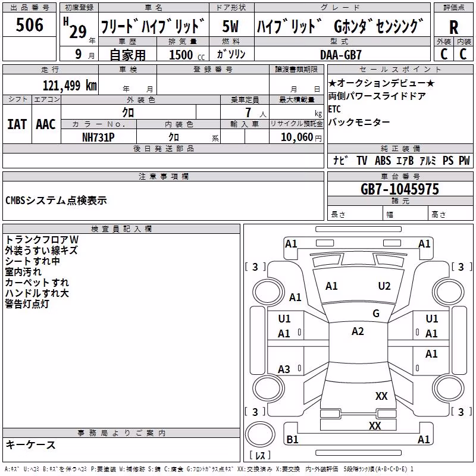The width and height of the screenshot is (476, 476).
Task: Select the B1 mark on the rear bumper
Action: (292, 439)
